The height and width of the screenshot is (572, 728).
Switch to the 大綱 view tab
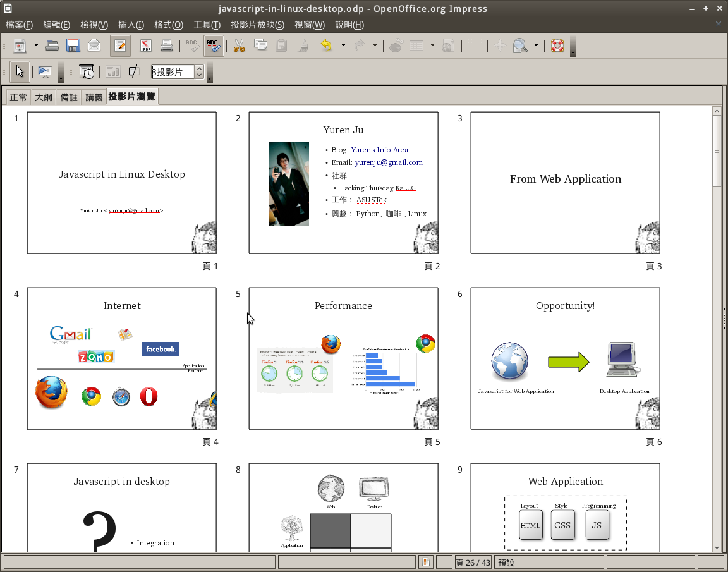pyautogui.click(x=44, y=97)
